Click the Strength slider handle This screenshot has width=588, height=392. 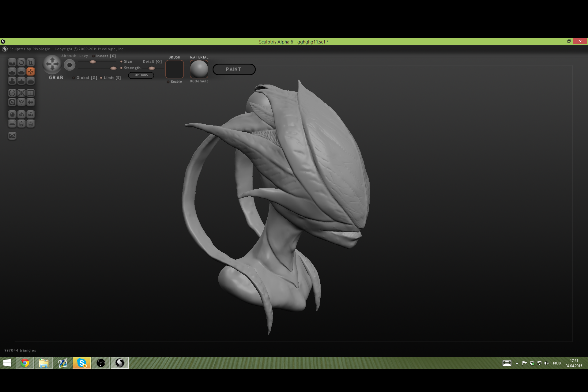113,68
